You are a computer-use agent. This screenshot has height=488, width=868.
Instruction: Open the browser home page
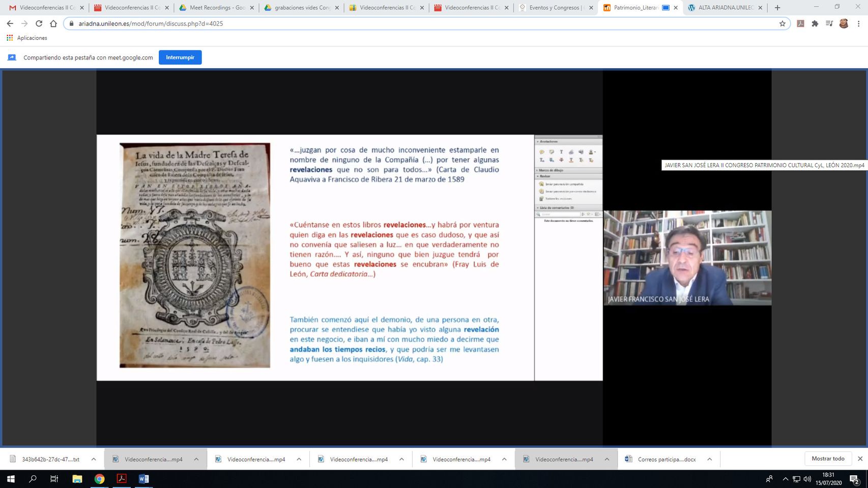pos(53,23)
